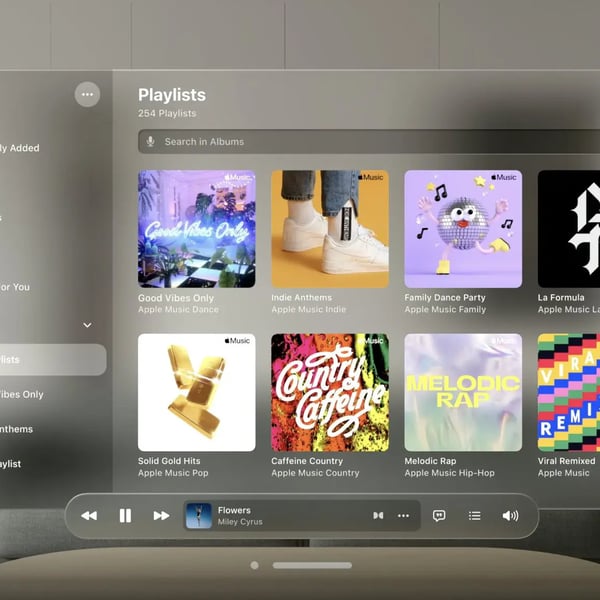The width and height of the screenshot is (600, 600).
Task: Select the Melodic Rap playlist
Action: [x=463, y=392]
